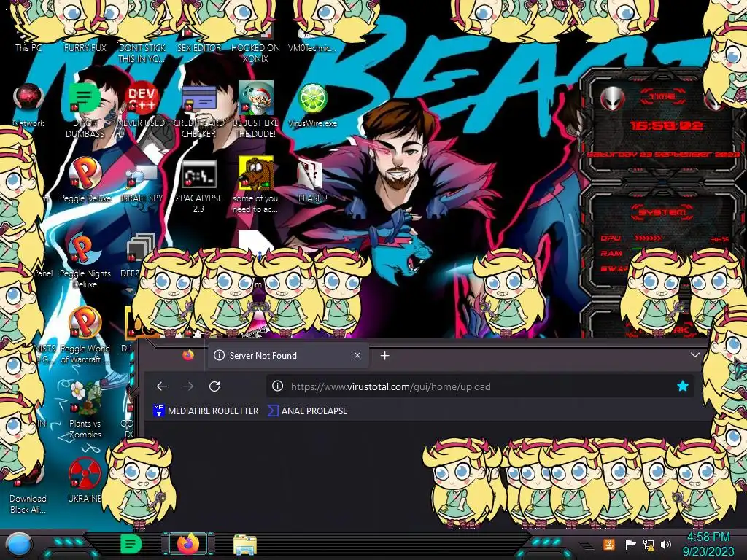Screen dimensions: 747x560
Task: Click the Action Center flag tray icon
Action: (x=630, y=544)
